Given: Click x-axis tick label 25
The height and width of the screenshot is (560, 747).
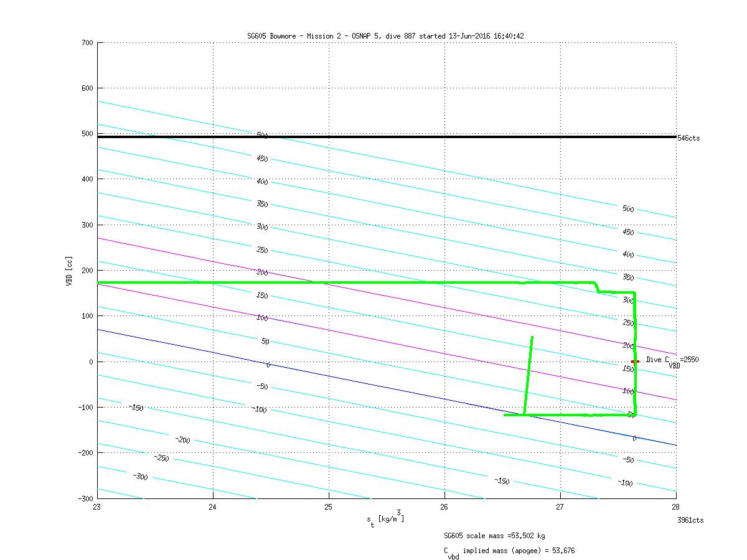Looking at the screenshot, I should pos(329,507).
